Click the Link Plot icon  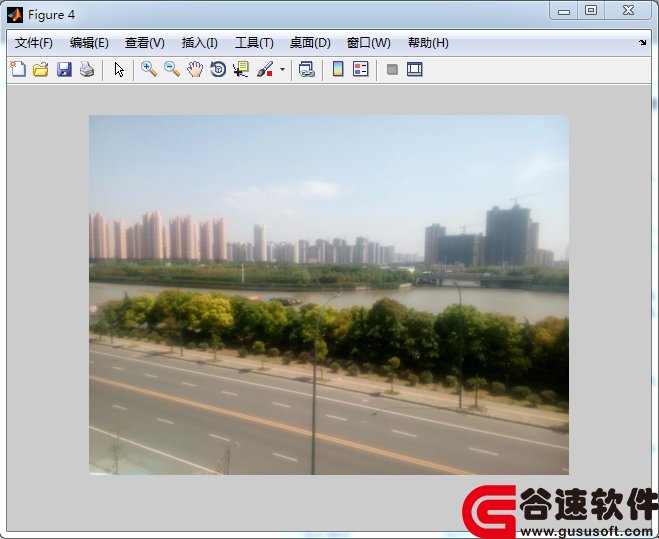307,69
